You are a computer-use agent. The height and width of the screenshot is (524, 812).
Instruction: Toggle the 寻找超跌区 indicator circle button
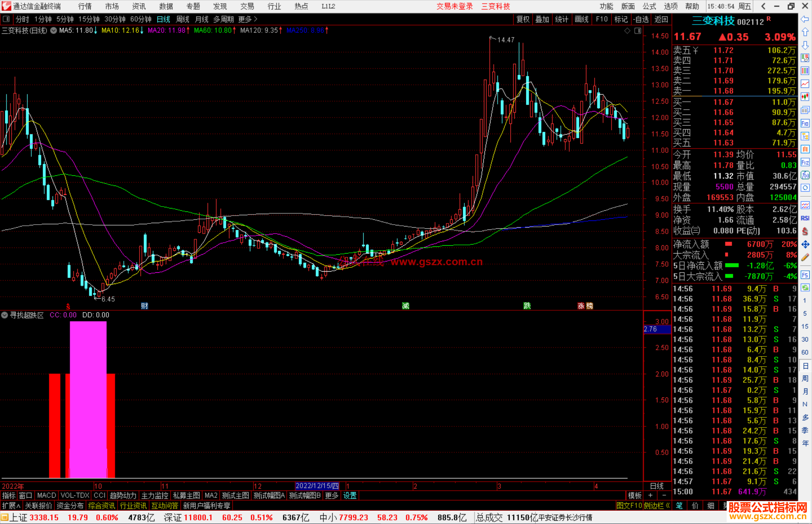[x=5, y=315]
